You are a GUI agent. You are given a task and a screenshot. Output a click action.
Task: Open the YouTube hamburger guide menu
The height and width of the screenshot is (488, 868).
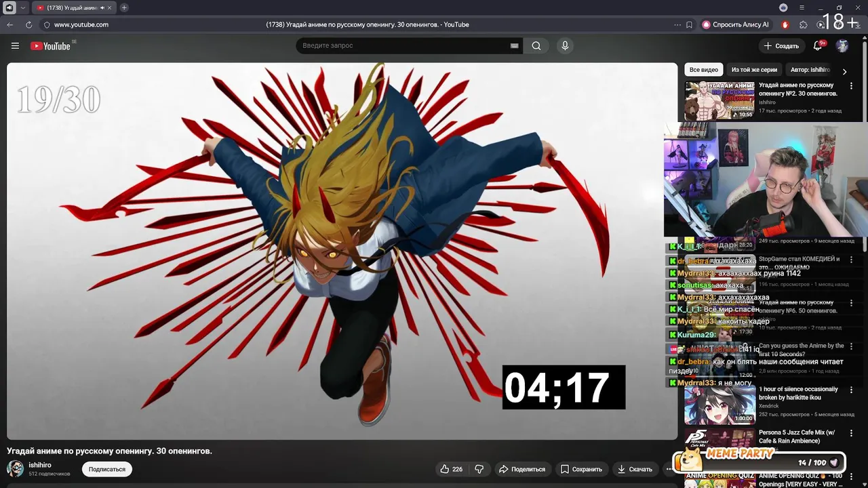click(x=15, y=45)
